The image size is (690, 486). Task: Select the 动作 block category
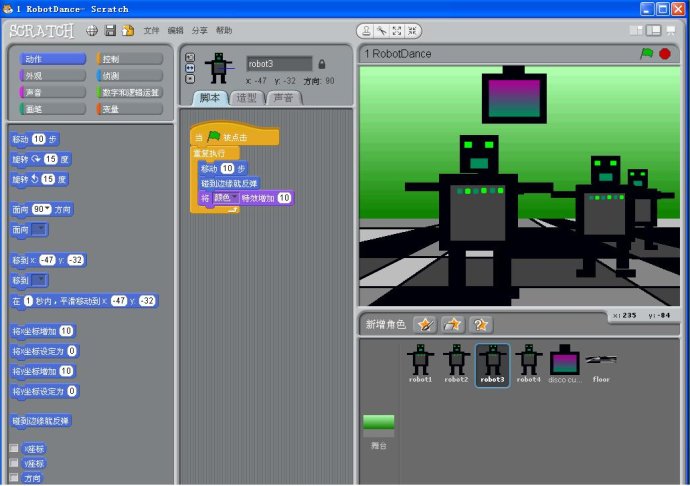click(52, 59)
